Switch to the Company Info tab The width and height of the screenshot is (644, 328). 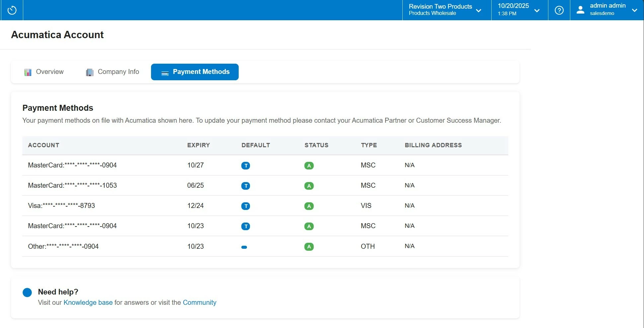(113, 72)
